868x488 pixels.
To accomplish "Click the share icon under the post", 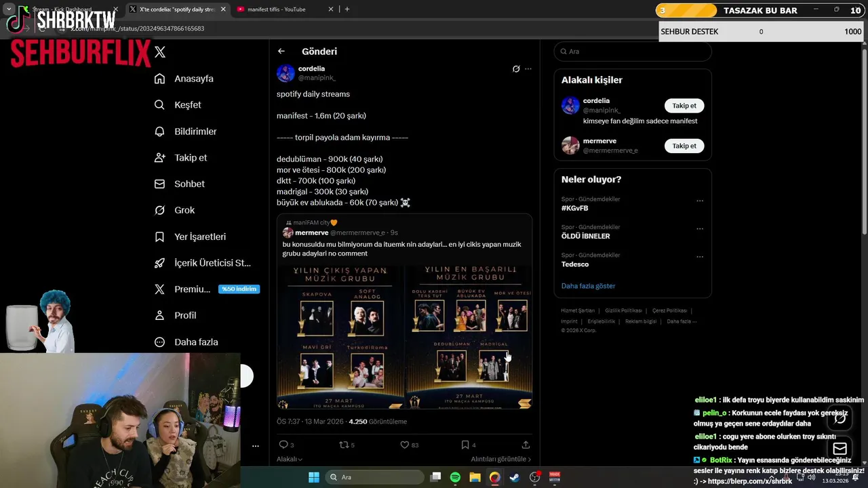I will pos(526,445).
